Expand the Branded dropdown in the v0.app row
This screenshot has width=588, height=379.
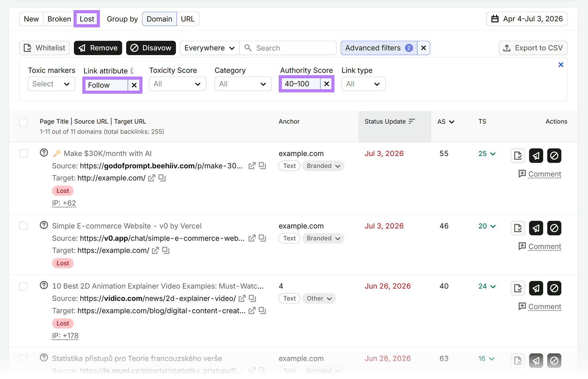323,238
